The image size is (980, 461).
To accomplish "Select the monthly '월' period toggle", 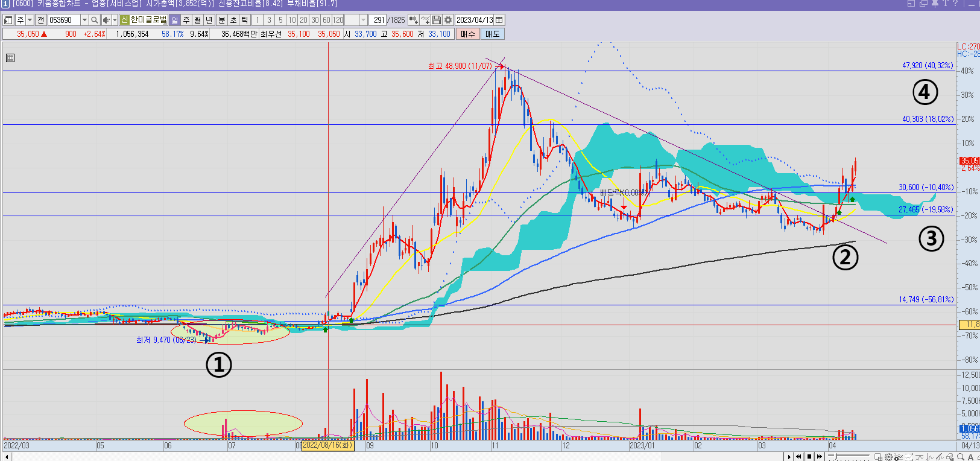I will tap(197, 20).
